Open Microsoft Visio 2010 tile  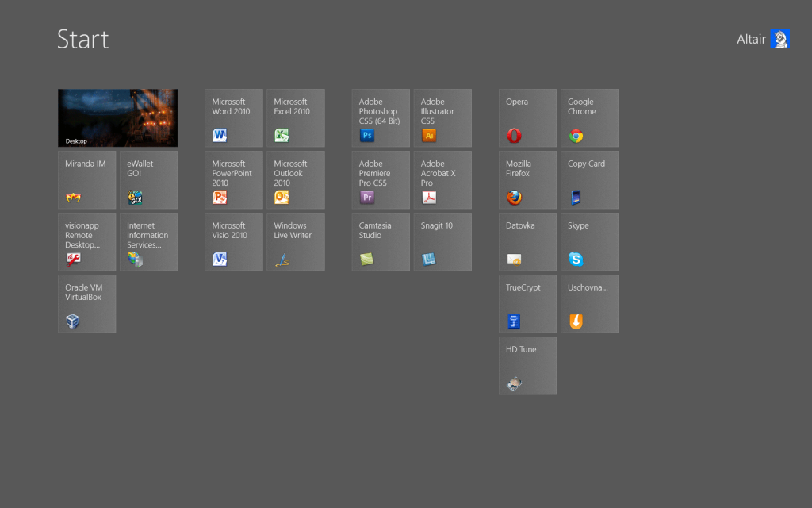(234, 241)
